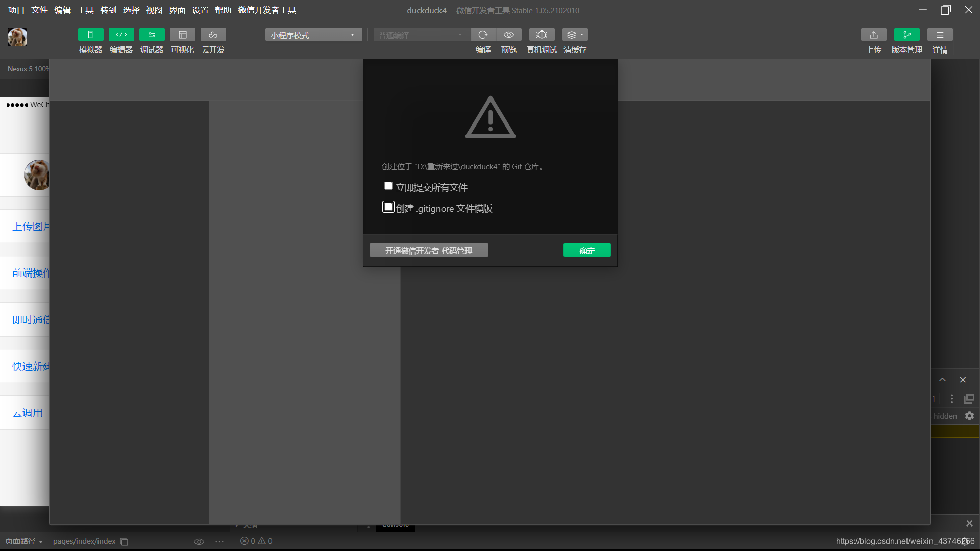Click 即时通信 link in simulator
Viewport: 980px width, 551px height.
coord(31,320)
